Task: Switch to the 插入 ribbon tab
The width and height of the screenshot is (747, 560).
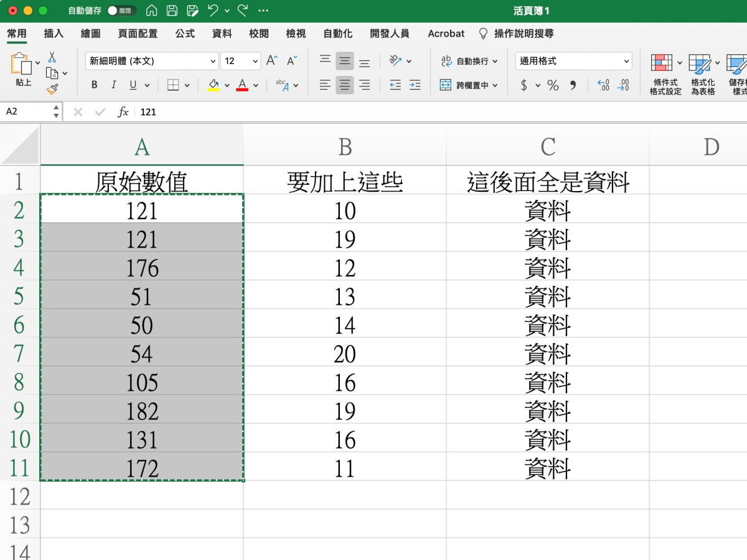Action: point(54,34)
